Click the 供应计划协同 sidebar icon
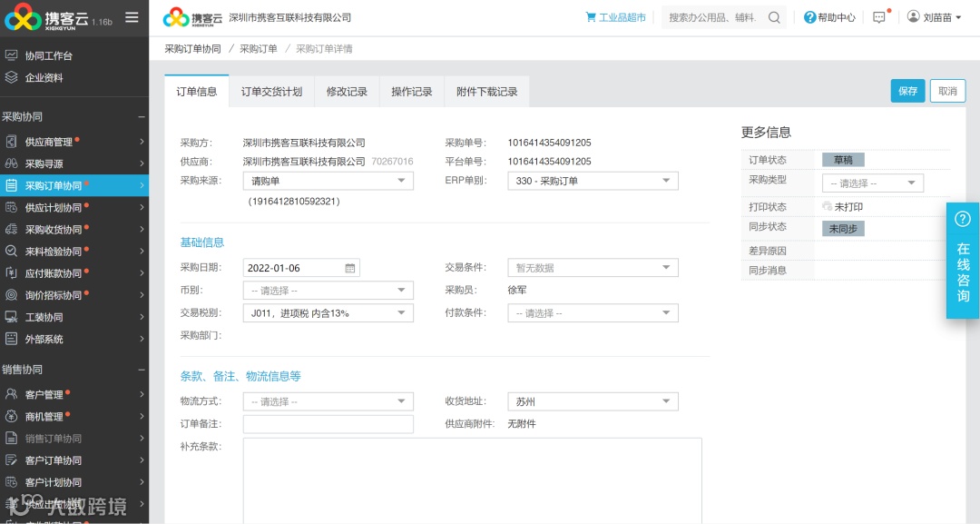This screenshot has height=524, width=980. (x=11, y=207)
